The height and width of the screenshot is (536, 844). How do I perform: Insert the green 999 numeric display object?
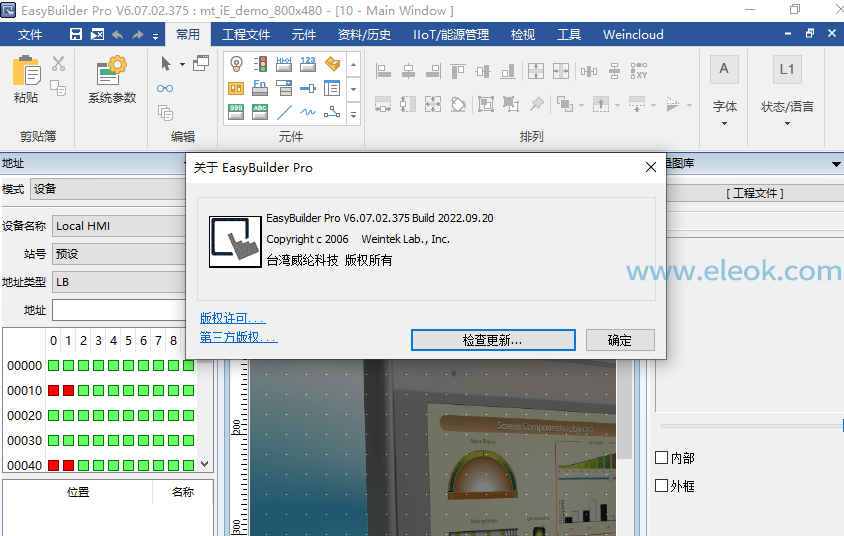click(236, 112)
